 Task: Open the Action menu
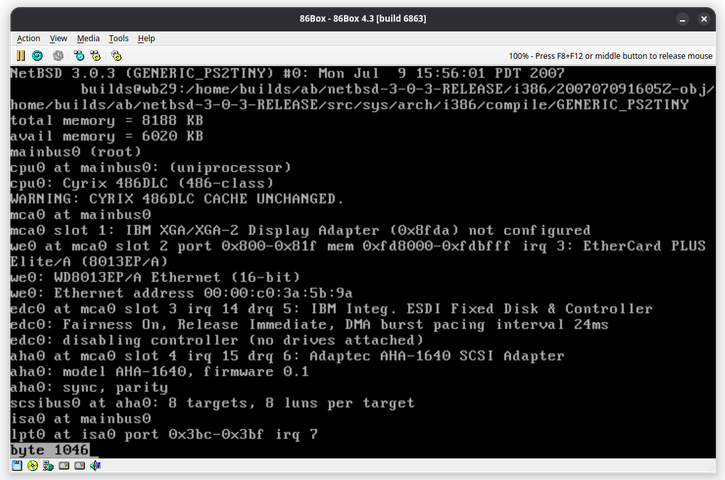(x=28, y=38)
